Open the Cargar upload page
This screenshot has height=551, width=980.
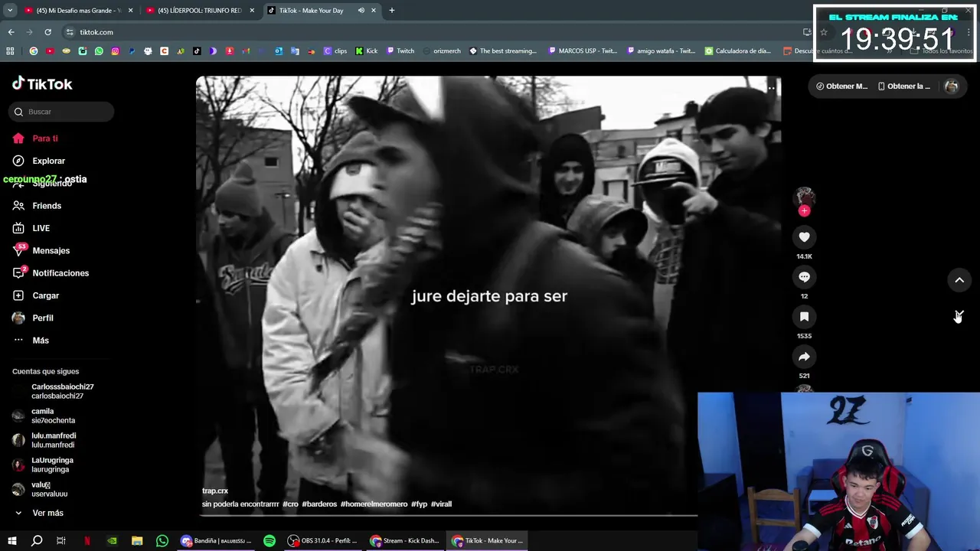pyautogui.click(x=35, y=295)
